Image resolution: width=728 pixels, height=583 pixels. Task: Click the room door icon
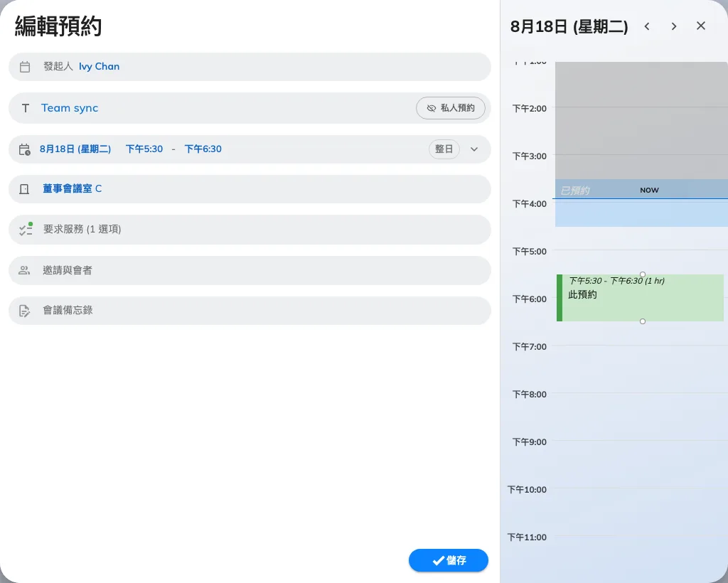point(24,189)
